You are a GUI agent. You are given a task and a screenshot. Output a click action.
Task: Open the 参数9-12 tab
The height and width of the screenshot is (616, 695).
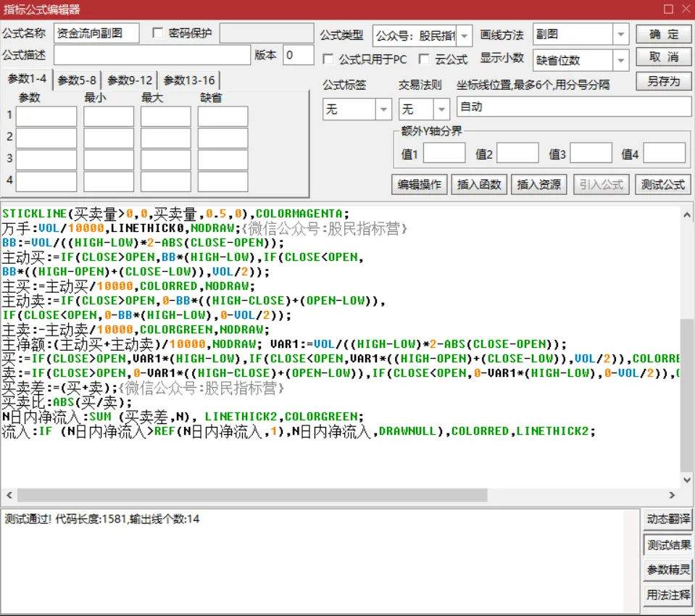pos(130,80)
